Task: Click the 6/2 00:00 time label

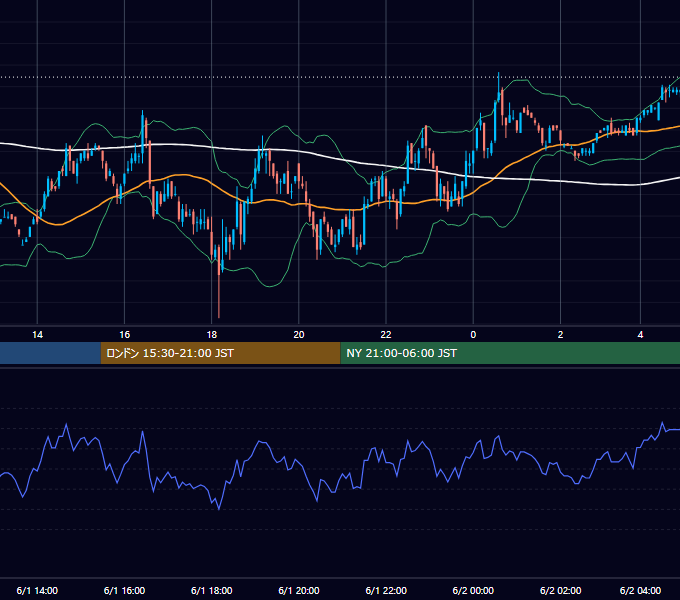Action: pos(473,590)
